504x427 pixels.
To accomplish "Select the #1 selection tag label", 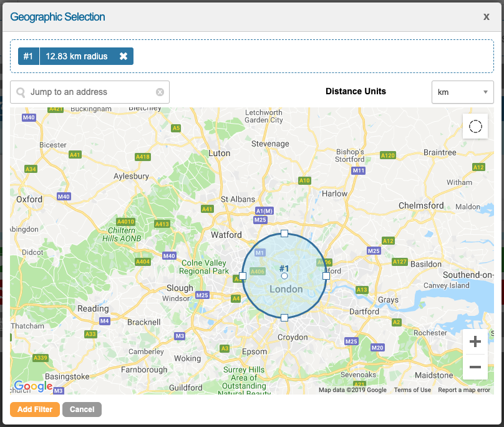I will pos(29,56).
